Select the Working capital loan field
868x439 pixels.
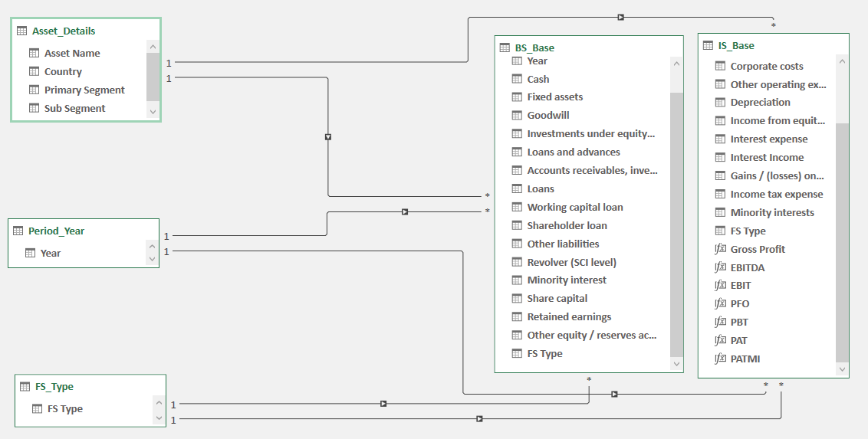575,207
